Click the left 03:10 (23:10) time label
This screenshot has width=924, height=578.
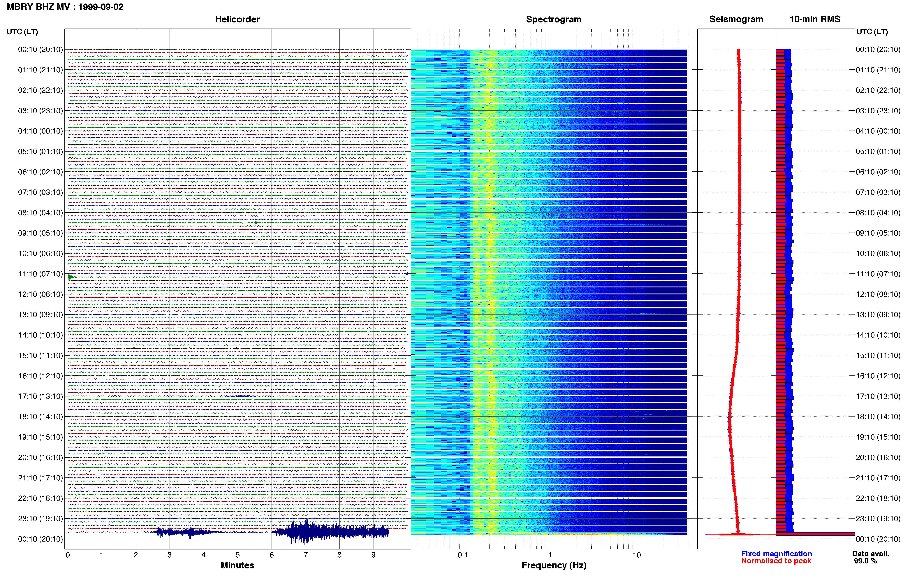pyautogui.click(x=41, y=111)
